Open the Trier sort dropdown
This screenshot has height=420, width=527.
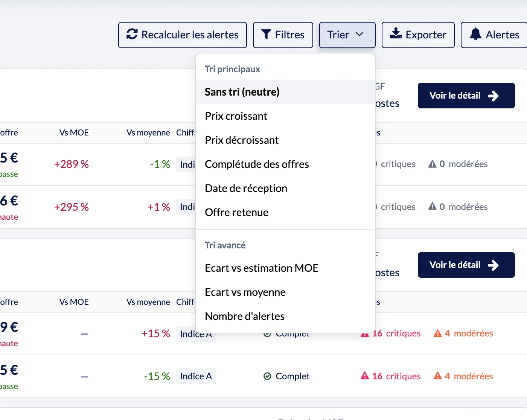tap(347, 35)
